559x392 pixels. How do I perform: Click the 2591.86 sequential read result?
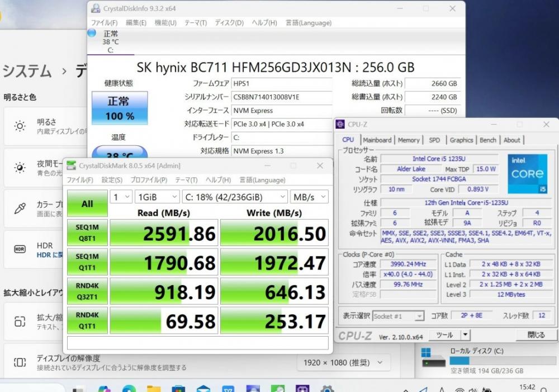pos(164,233)
